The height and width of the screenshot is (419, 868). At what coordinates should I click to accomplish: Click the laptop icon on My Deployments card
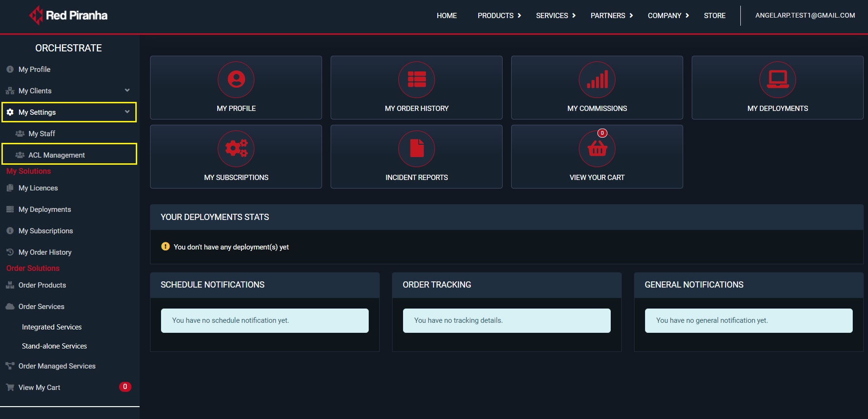tap(778, 80)
